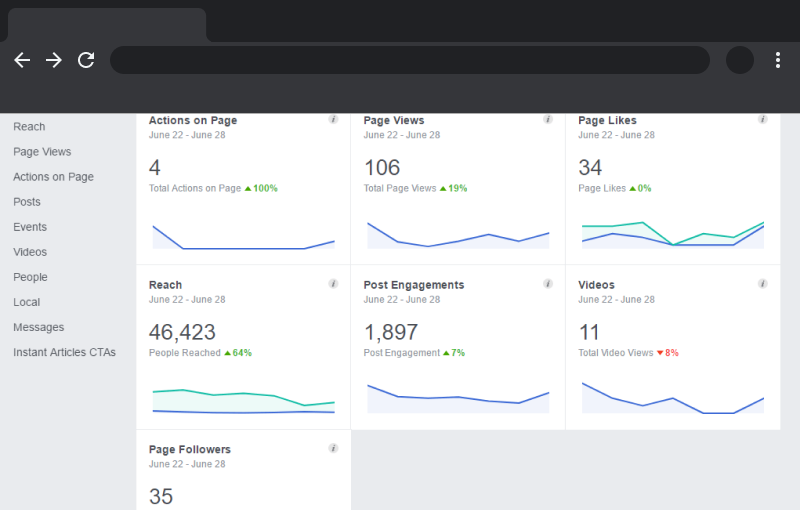800x510 pixels.
Task: Click the Page Followers card title
Action: pyautogui.click(x=190, y=449)
